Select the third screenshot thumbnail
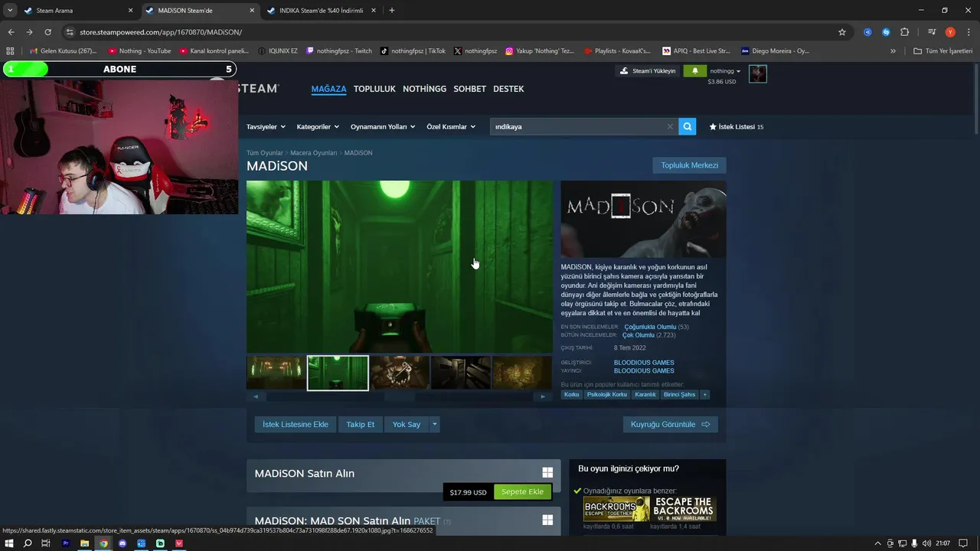The height and width of the screenshot is (551, 980). click(400, 373)
